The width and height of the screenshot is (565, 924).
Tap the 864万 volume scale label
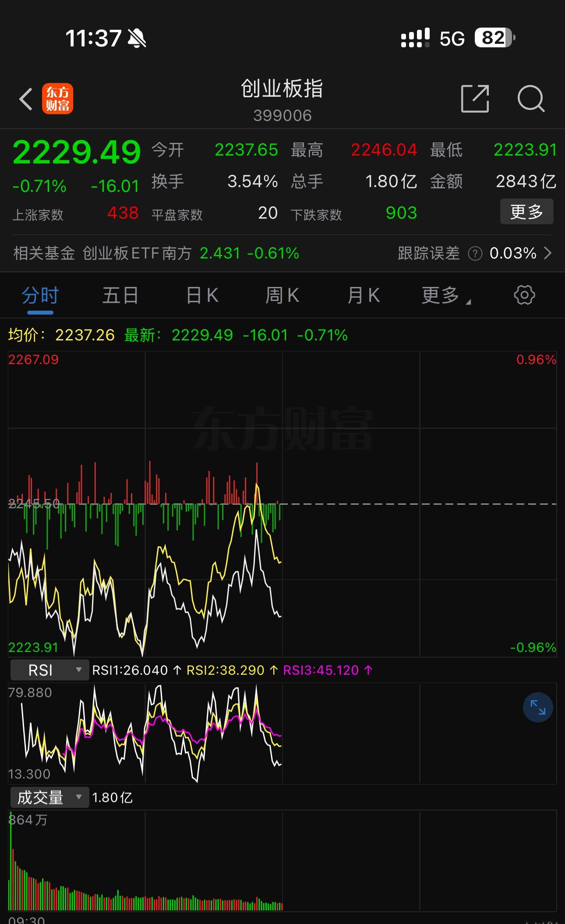(x=28, y=820)
